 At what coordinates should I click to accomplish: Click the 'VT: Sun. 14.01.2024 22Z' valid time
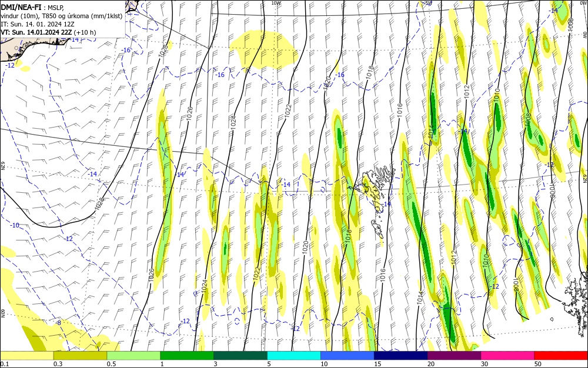(36, 32)
